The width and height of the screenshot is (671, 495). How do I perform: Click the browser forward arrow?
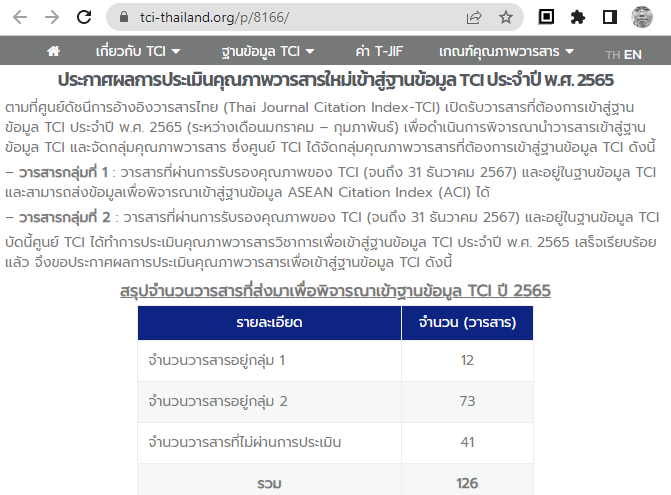(x=52, y=17)
